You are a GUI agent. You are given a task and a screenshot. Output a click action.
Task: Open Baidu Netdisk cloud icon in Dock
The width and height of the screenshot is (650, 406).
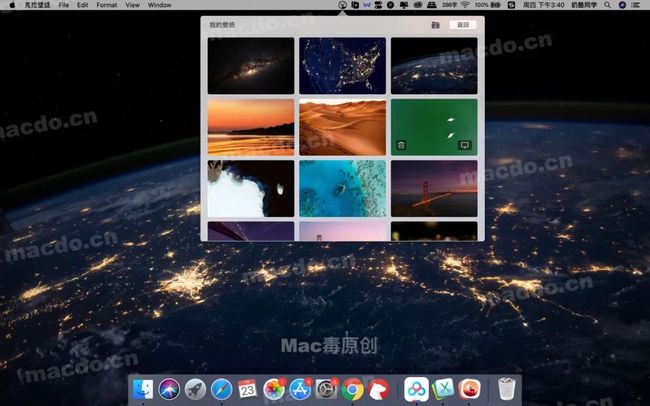click(416, 389)
